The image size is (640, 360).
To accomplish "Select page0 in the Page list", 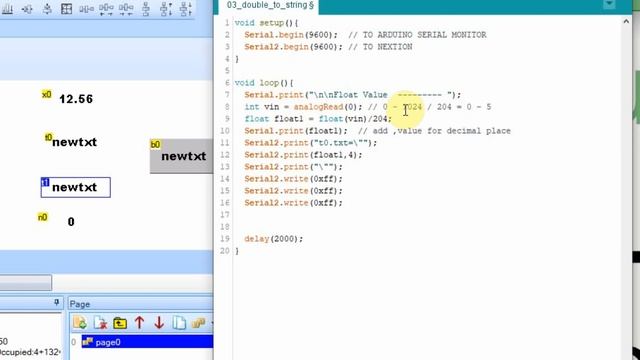I will click(147, 342).
